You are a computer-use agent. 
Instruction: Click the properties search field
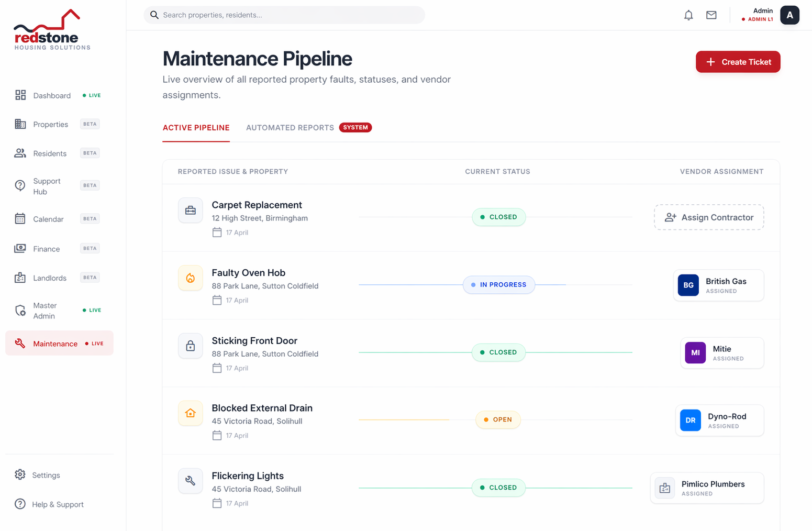pos(284,15)
